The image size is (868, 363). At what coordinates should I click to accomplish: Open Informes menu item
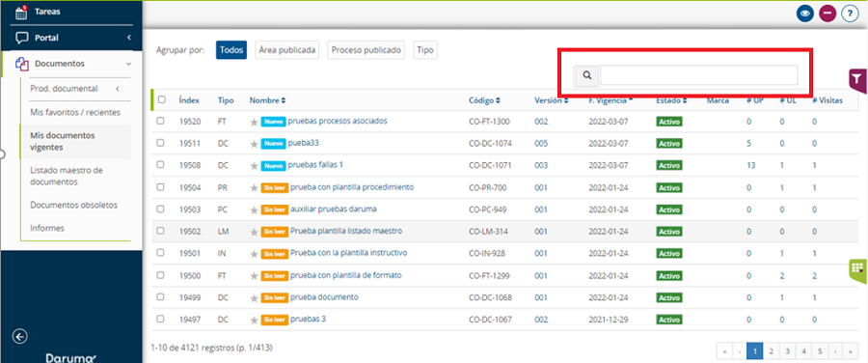[x=47, y=228]
